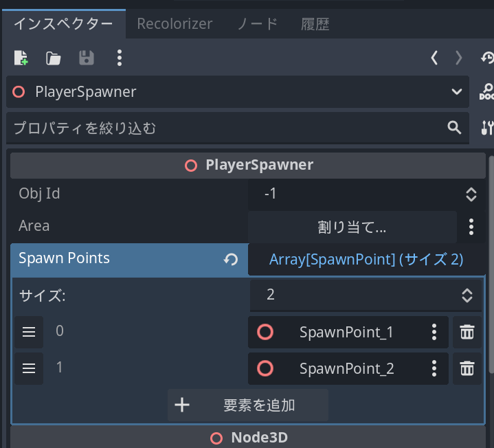Click the save resource floppy icon
Viewport: 494px width, 448px height.
(87, 58)
